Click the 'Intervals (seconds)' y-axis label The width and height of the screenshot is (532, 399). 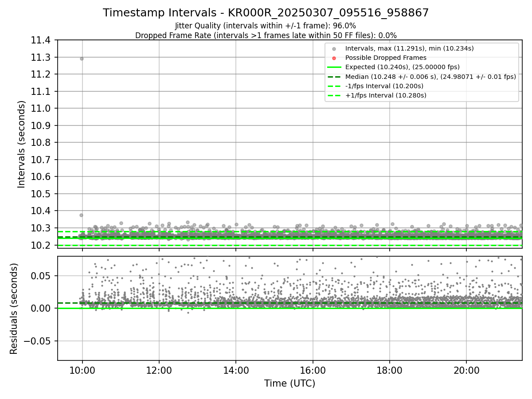22,144
